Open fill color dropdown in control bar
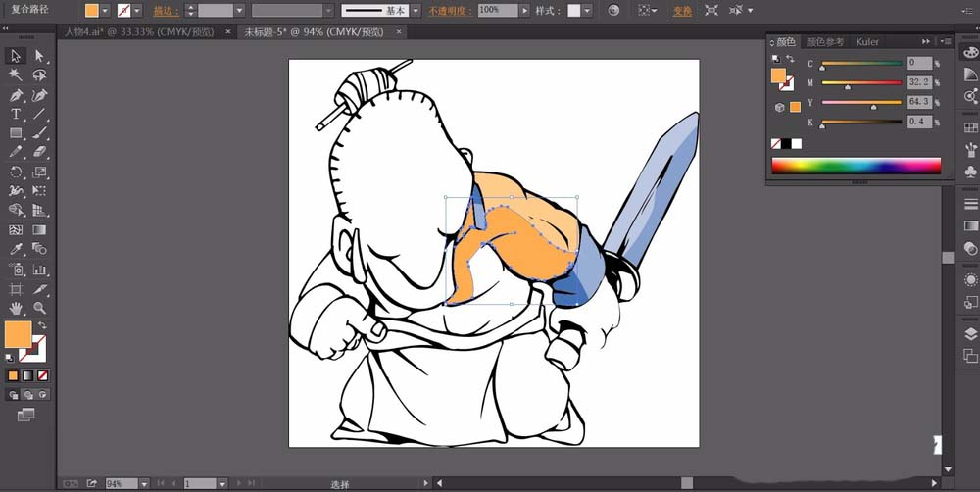This screenshot has height=492, width=980. pyautogui.click(x=105, y=11)
